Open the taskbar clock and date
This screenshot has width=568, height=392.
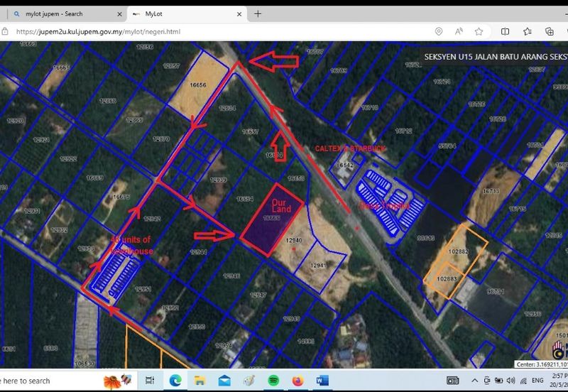pos(559,381)
